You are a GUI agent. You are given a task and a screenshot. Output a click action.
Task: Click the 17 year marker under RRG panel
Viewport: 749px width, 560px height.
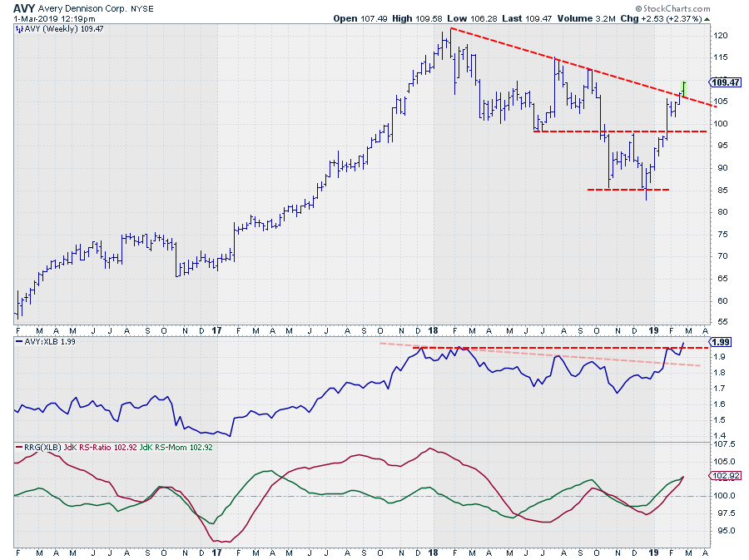(216, 553)
